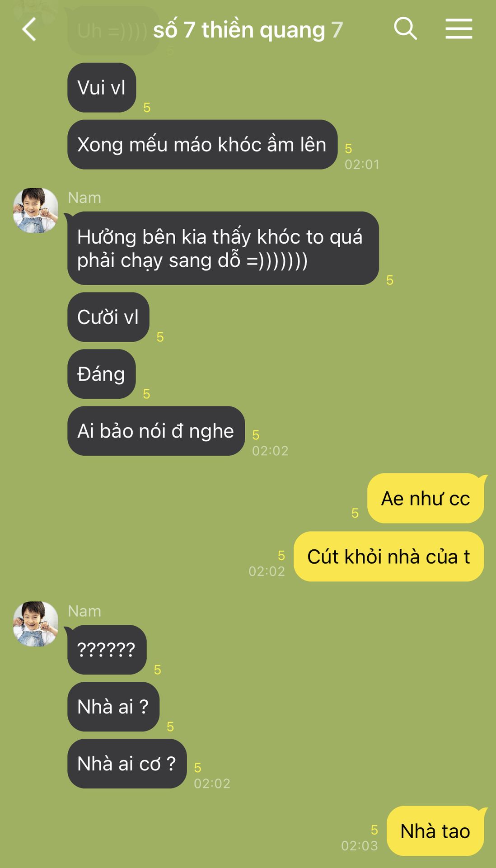
Task: Tap Nam's avatar beside the '??????' message
Action: tap(36, 624)
